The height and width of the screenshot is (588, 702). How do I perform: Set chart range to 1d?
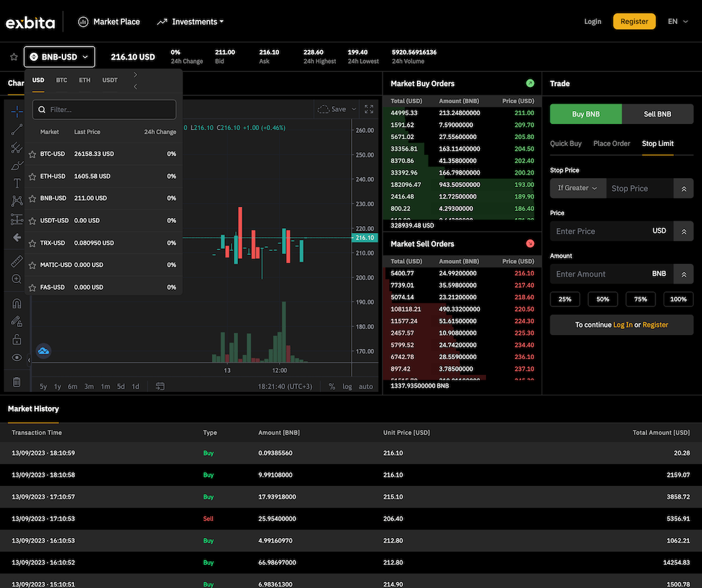point(135,387)
